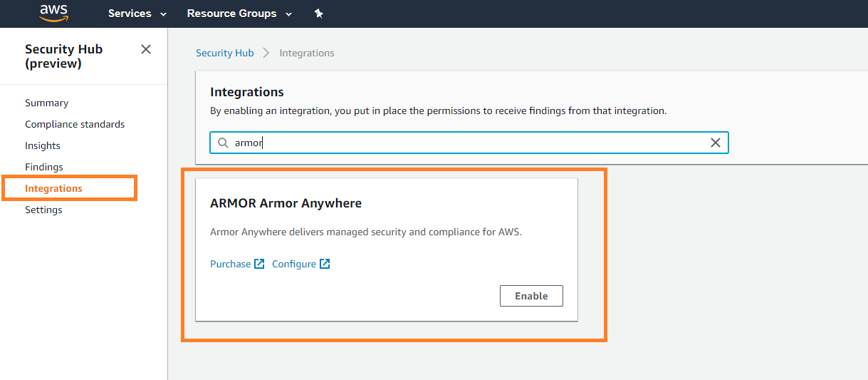Click external link icon beside Purchase
868x380 pixels.
click(260, 264)
